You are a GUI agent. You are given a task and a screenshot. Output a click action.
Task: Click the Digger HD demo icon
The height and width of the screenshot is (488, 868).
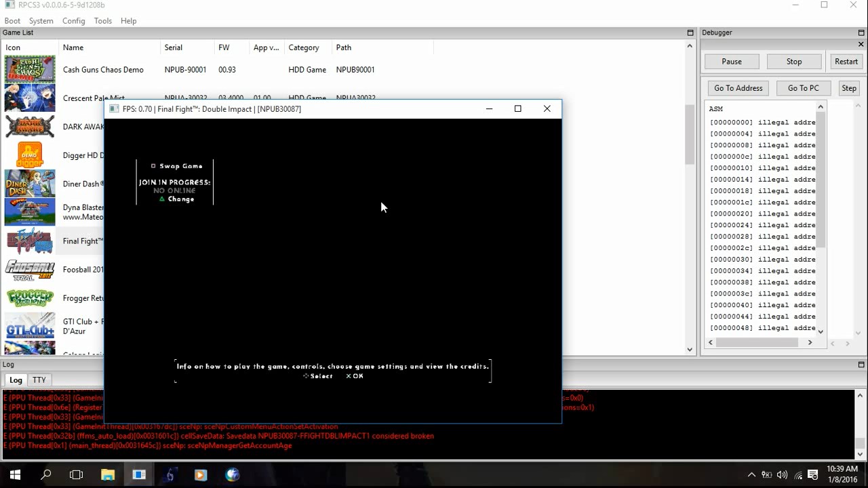[30, 155]
